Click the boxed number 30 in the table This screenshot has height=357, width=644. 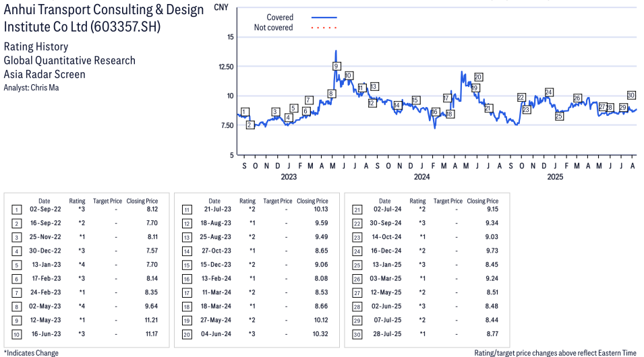click(357, 334)
